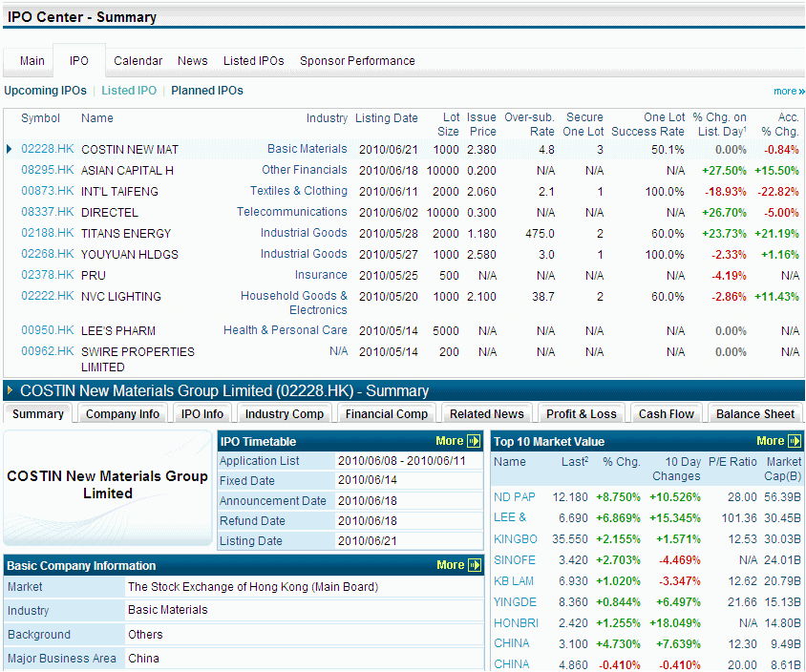This screenshot has width=806, height=672.
Task: Click ND PAP in Top 10 Market Value
Action: tap(514, 497)
